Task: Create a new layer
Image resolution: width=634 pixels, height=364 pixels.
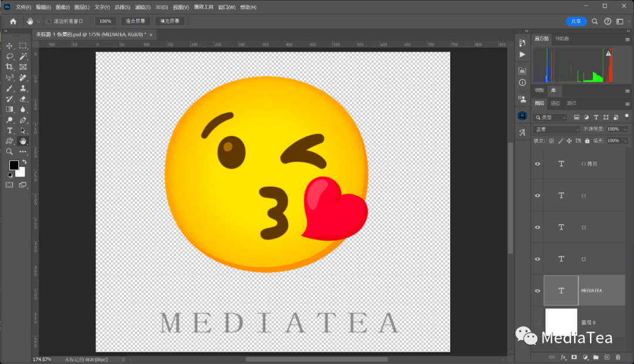Action: click(x=608, y=357)
